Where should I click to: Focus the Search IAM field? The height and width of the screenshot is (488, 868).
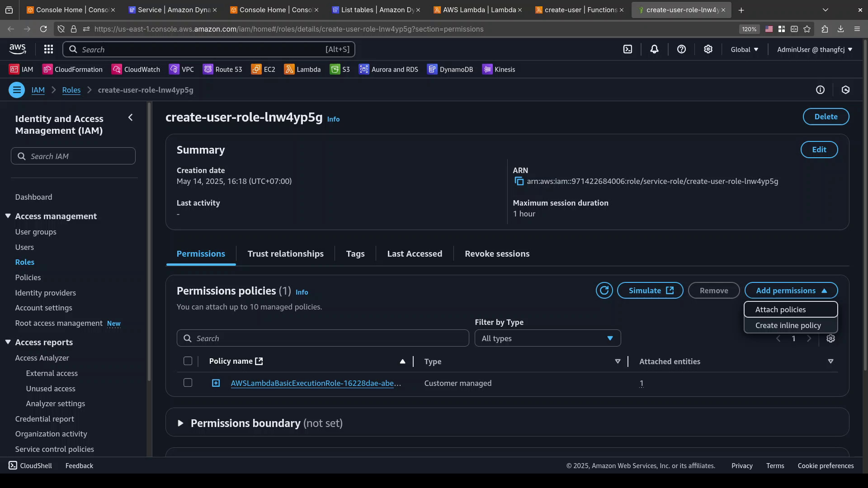(x=73, y=156)
